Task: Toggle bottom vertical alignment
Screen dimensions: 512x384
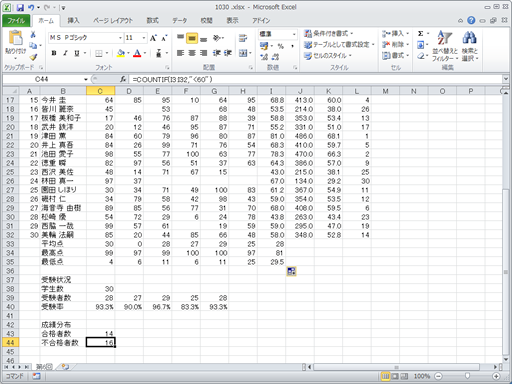Action: [204, 38]
